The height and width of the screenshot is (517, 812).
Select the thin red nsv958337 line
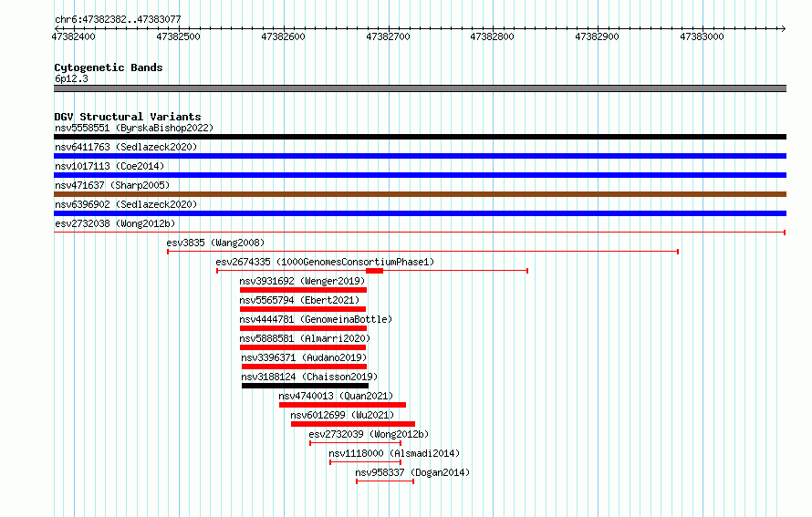[385, 481]
